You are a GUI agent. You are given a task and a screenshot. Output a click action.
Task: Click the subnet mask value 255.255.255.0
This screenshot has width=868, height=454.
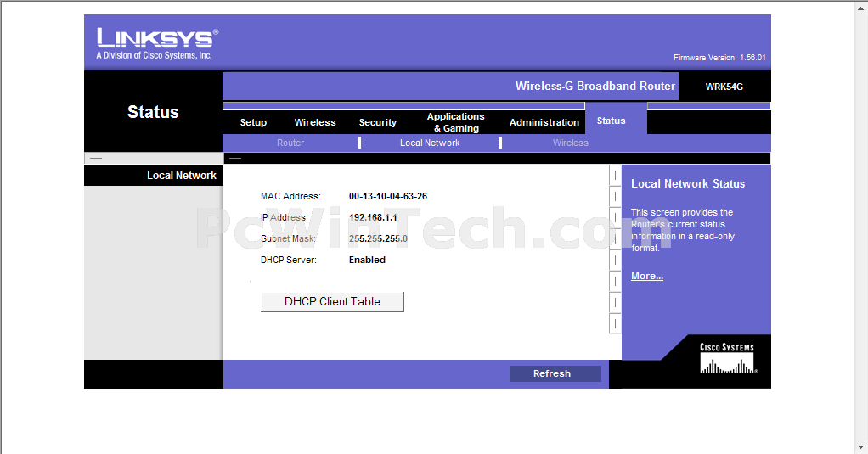point(378,239)
